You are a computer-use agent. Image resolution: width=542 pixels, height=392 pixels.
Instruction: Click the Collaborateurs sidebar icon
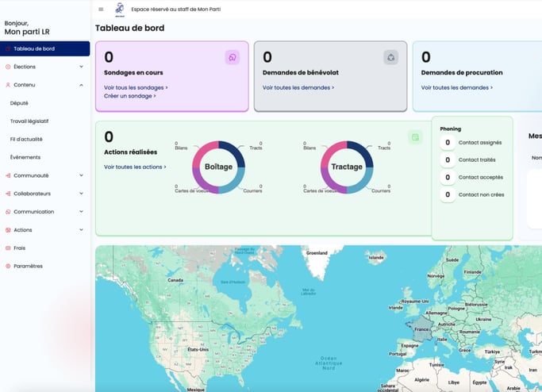pos(8,194)
